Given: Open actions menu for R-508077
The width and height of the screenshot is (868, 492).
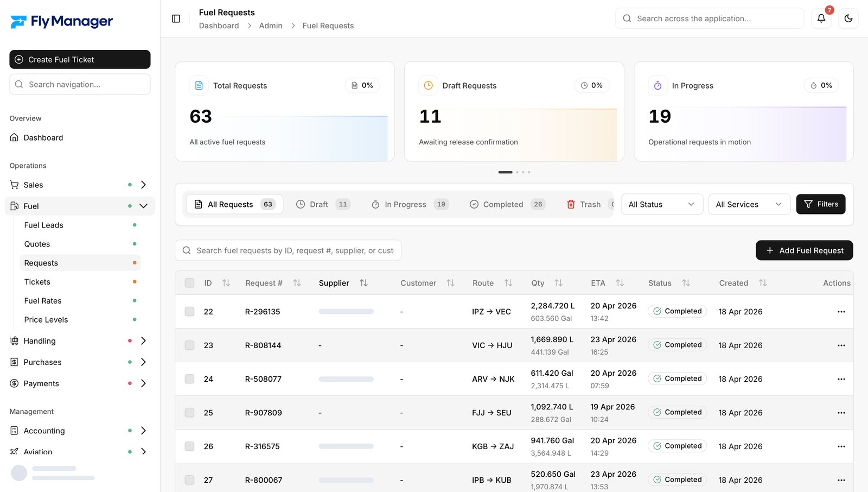Looking at the screenshot, I should point(841,379).
